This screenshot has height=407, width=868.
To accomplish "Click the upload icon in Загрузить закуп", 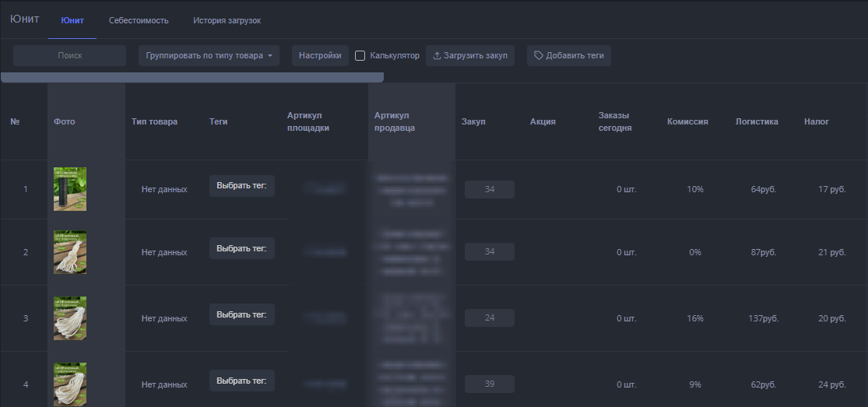I will pyautogui.click(x=437, y=56).
